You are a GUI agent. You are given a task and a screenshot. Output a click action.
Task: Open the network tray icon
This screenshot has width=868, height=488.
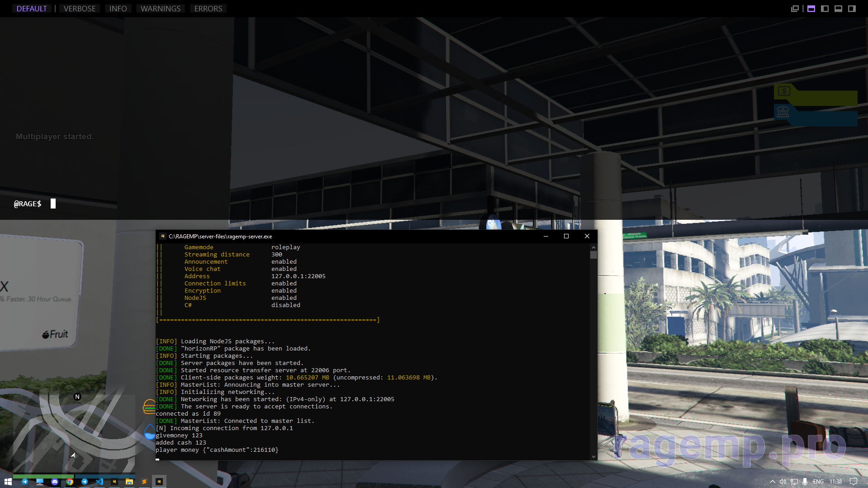794,482
